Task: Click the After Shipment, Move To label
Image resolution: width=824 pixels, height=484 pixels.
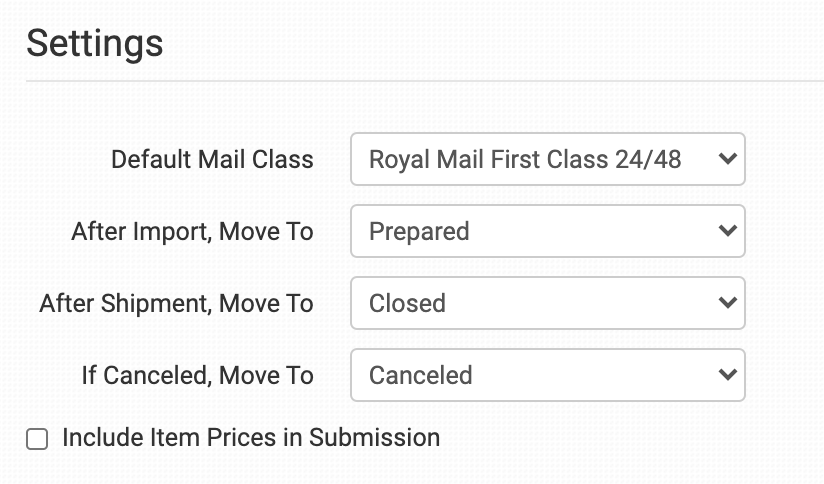Action: 176,303
